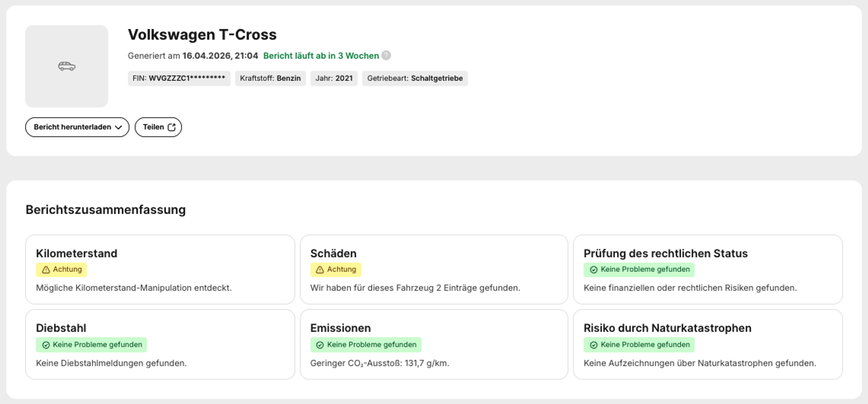Click the Teilen share button
This screenshot has height=404, width=868.
[158, 127]
